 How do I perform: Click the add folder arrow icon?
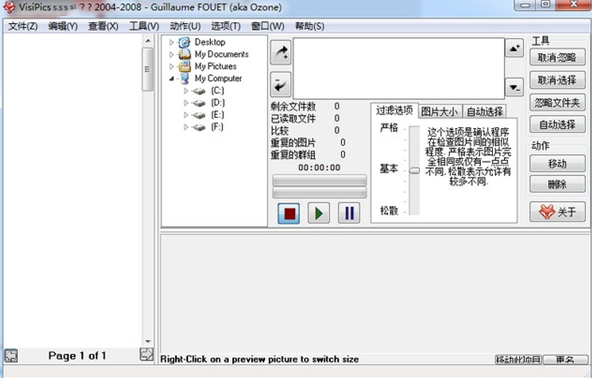[281, 52]
